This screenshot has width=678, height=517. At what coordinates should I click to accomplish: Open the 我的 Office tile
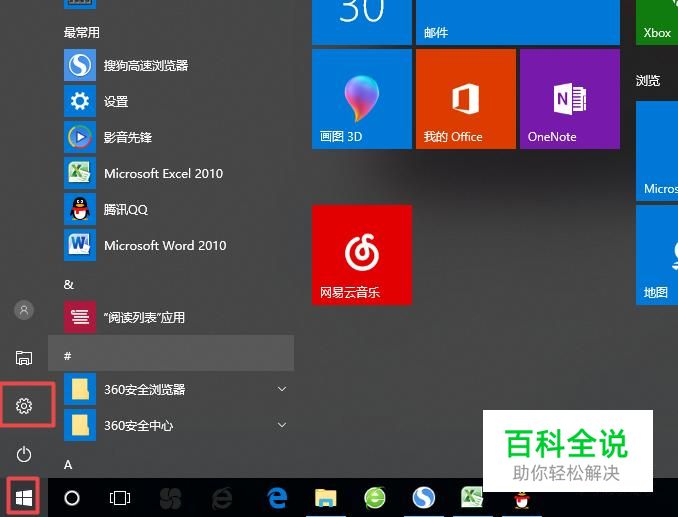point(466,99)
